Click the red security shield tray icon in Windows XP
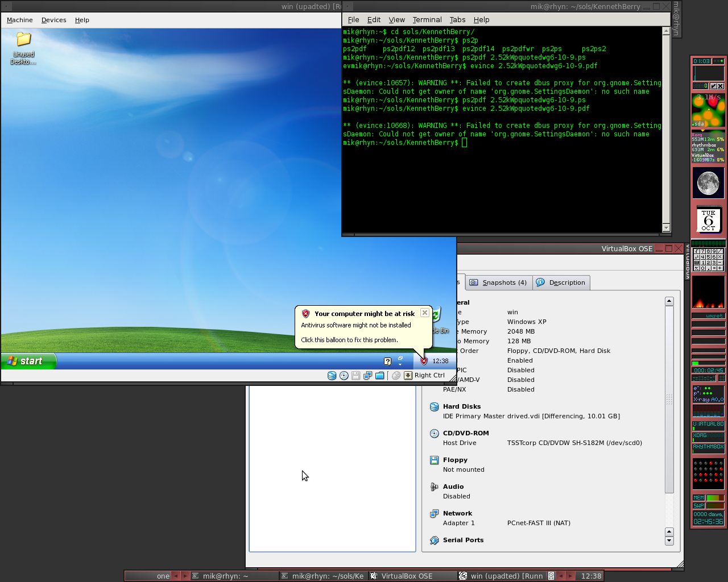Viewport: 728px width, 582px height. [424, 361]
